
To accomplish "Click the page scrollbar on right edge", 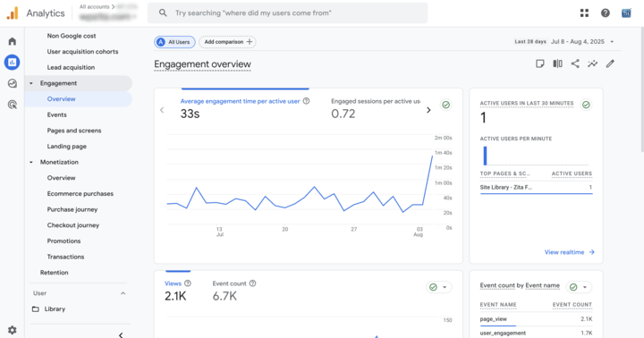I will pyautogui.click(x=641, y=90).
